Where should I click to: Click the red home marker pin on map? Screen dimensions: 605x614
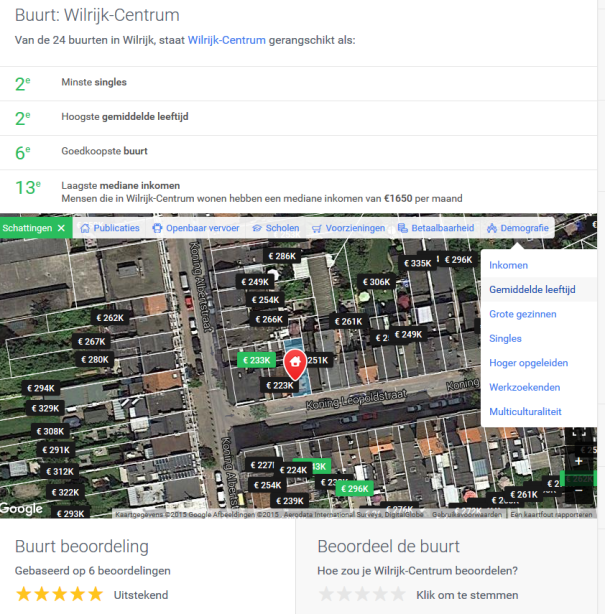(x=295, y=365)
